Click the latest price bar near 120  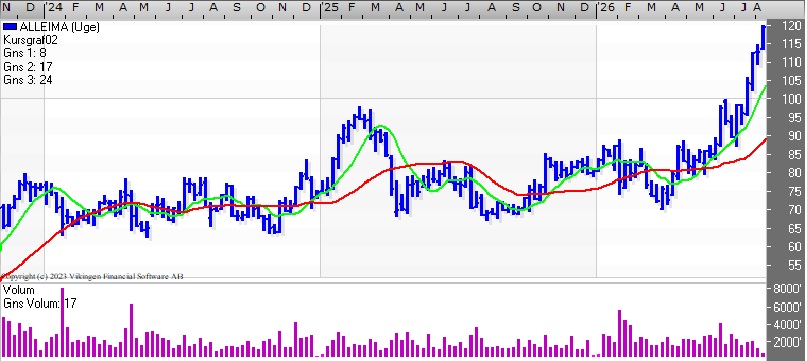point(763,38)
